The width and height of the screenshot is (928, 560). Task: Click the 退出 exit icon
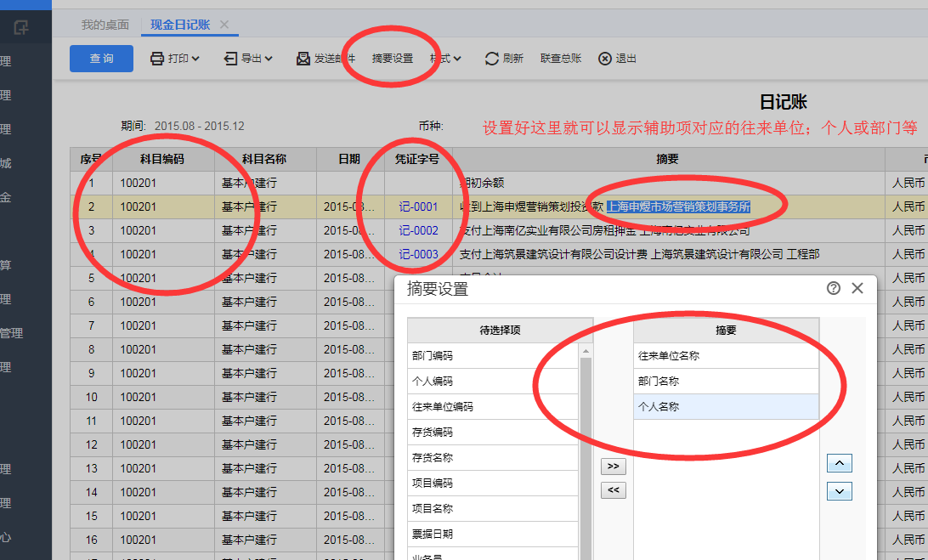(x=604, y=59)
